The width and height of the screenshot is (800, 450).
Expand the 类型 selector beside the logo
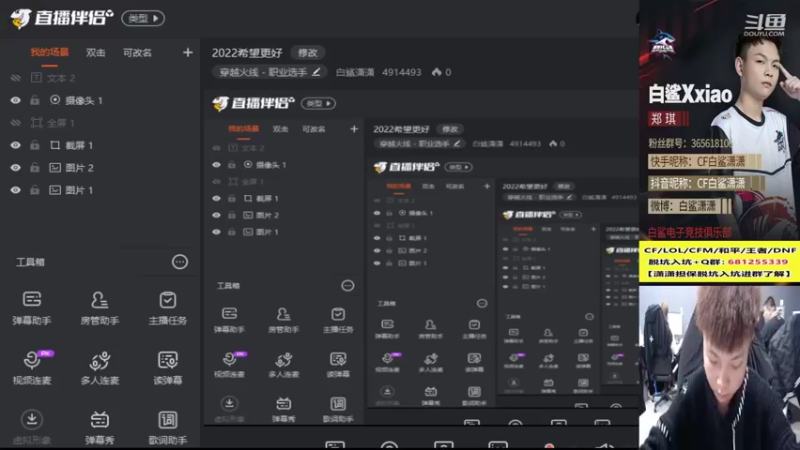coord(143,18)
